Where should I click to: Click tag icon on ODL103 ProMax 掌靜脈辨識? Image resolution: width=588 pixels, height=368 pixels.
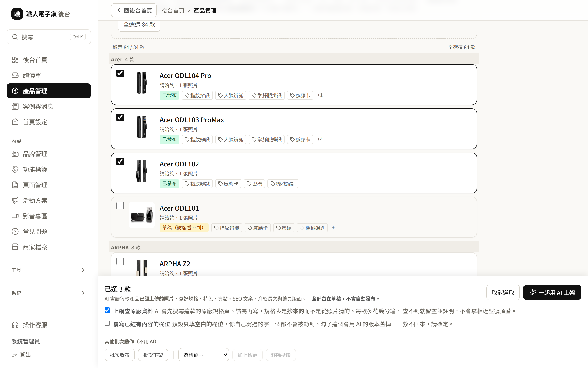point(254,139)
